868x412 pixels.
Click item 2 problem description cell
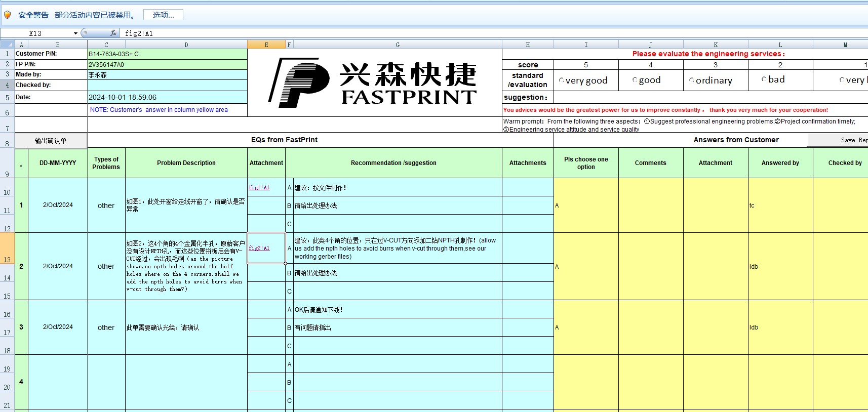(186, 266)
